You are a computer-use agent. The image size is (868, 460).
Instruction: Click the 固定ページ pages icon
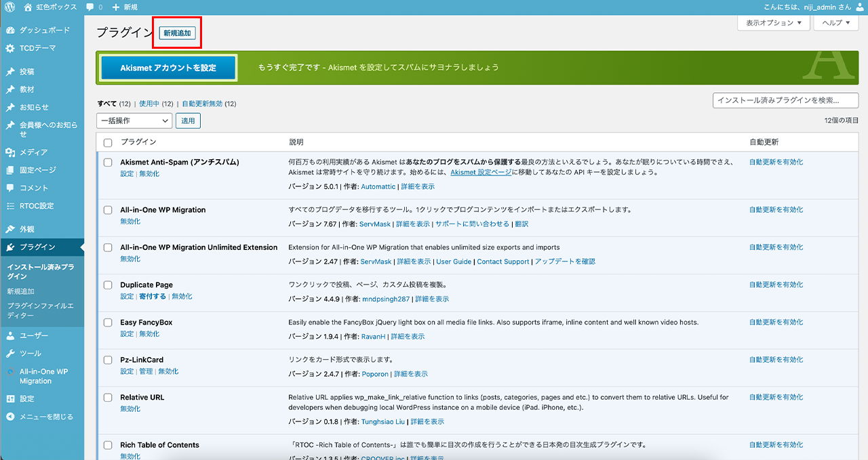10,170
